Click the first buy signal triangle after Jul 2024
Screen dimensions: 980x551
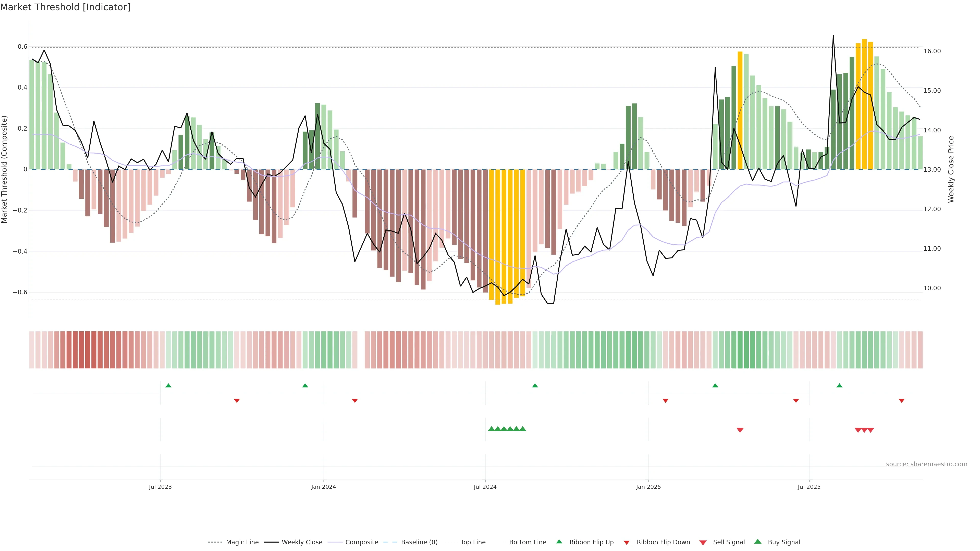[491, 429]
